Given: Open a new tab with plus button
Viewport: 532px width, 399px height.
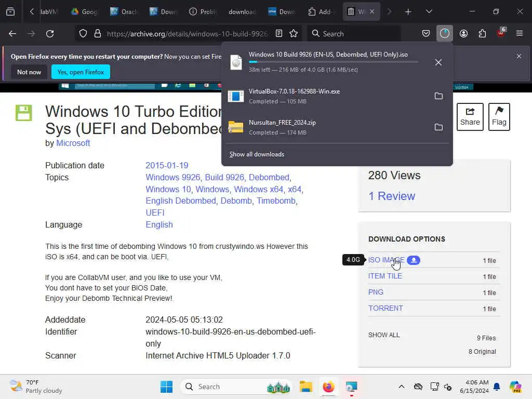Looking at the screenshot, I should click(408, 12).
